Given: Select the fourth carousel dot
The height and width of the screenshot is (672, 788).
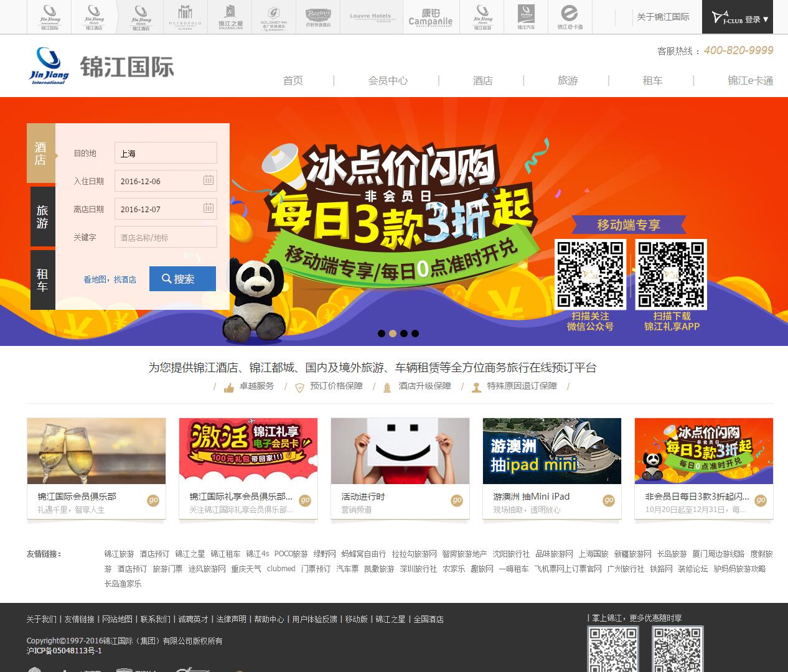Looking at the screenshot, I should coord(415,334).
